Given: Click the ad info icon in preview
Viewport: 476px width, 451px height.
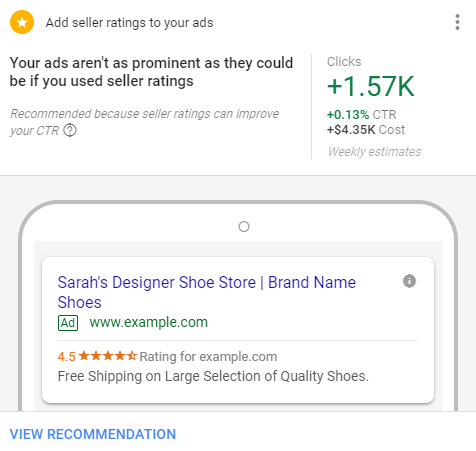Looking at the screenshot, I should click(409, 281).
